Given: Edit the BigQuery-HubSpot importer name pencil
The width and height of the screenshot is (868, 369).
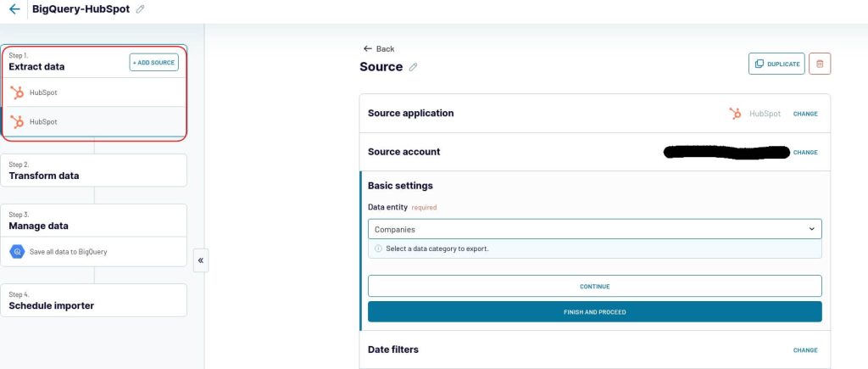Looking at the screenshot, I should [x=140, y=9].
